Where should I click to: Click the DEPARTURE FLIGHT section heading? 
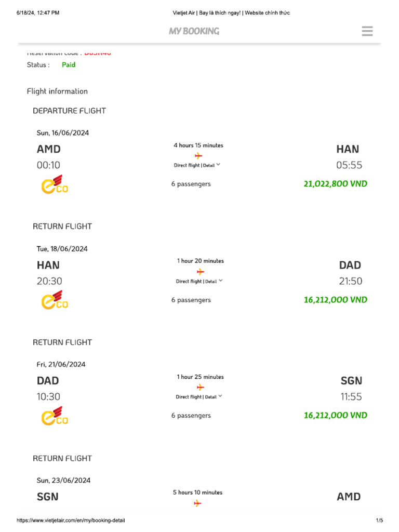coord(69,111)
